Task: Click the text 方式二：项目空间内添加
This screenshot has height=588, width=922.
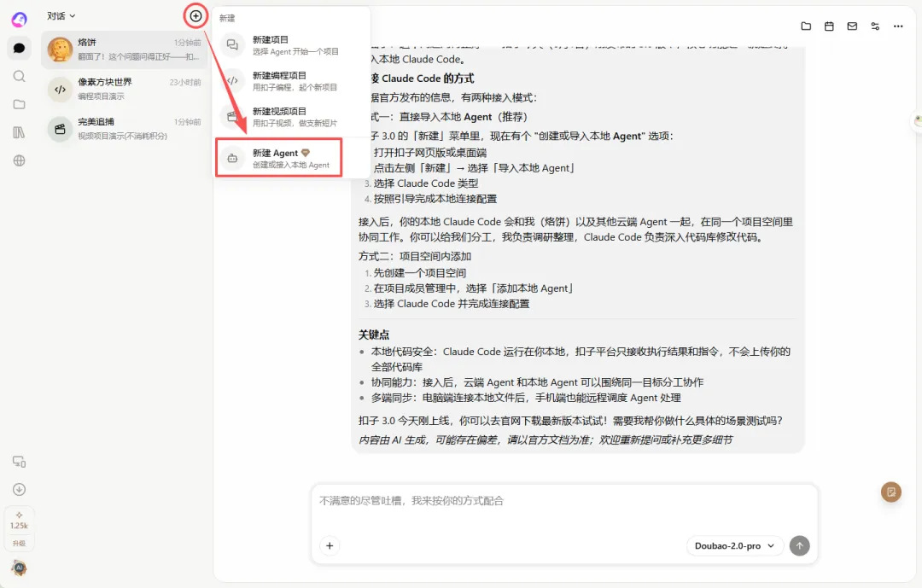Action: [x=415, y=256]
